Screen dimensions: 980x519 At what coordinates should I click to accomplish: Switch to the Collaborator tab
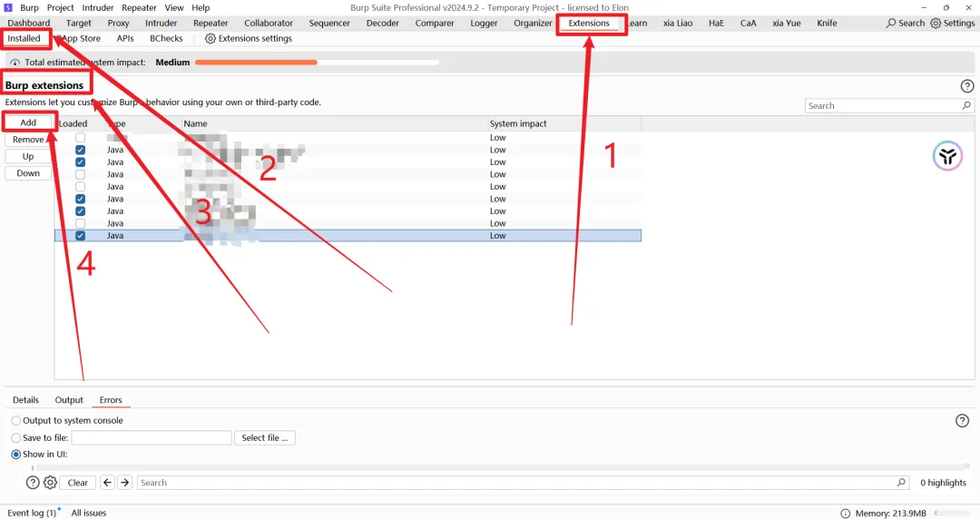tap(269, 23)
